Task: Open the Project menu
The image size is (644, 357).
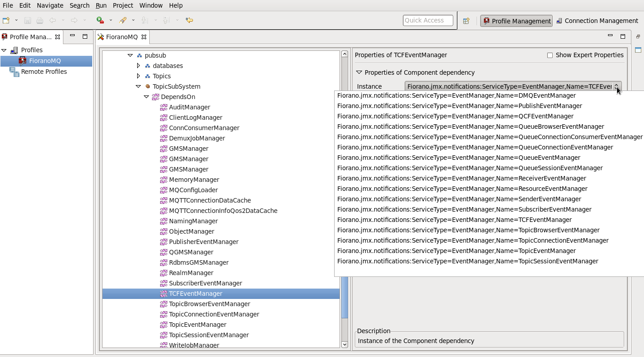Action: pos(123,5)
